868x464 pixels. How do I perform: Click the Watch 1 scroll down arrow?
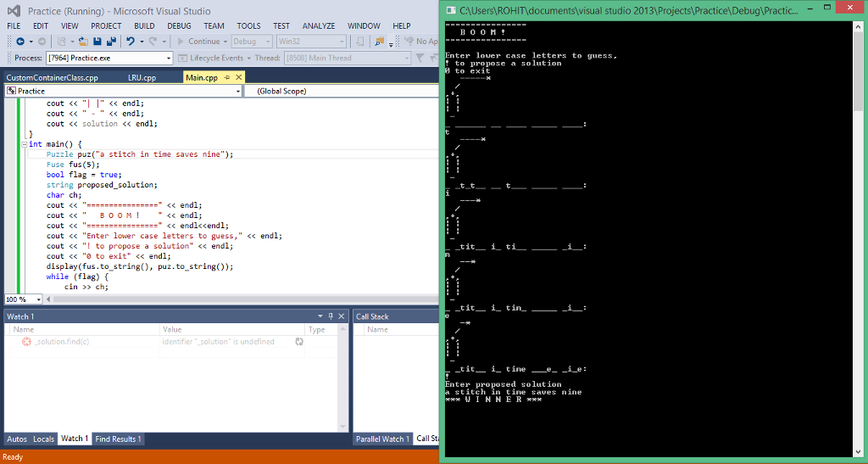342,427
